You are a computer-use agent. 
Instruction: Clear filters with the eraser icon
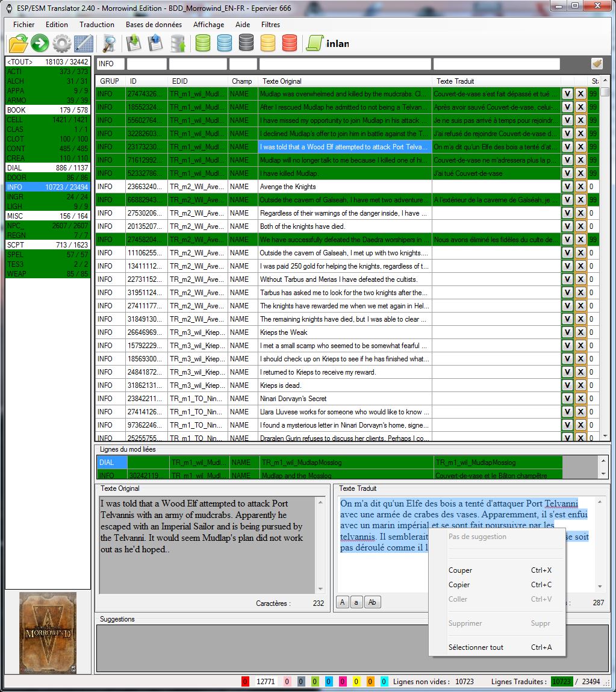(x=597, y=64)
